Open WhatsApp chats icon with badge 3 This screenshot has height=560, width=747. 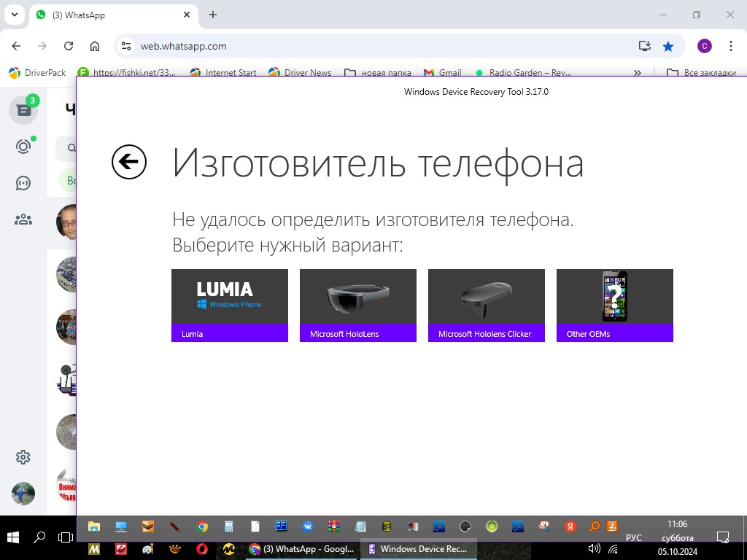pos(23,110)
